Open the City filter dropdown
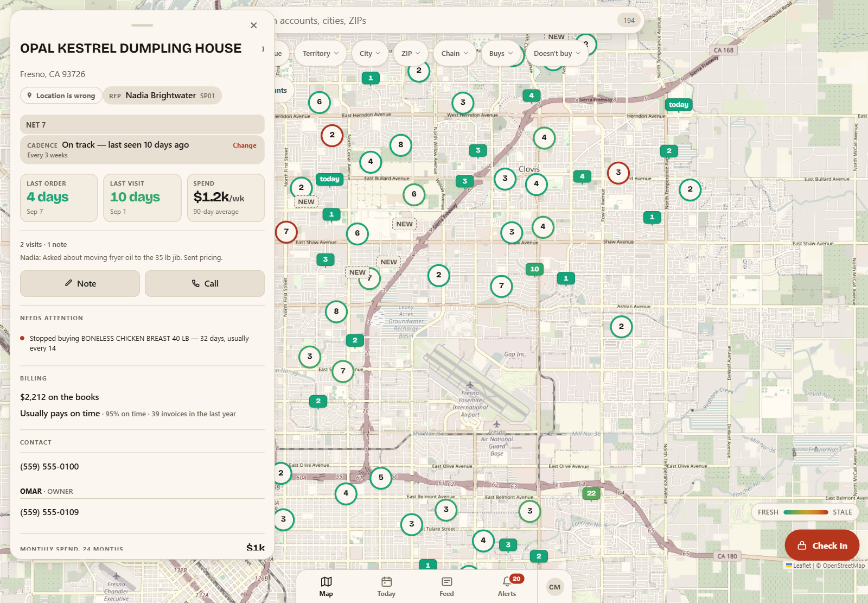The height and width of the screenshot is (603, 868). pos(370,53)
